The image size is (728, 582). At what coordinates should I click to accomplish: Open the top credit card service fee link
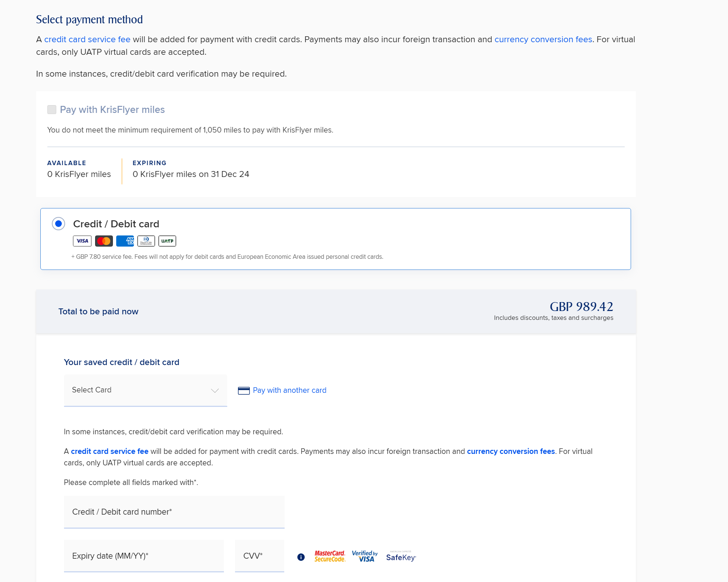coord(87,40)
